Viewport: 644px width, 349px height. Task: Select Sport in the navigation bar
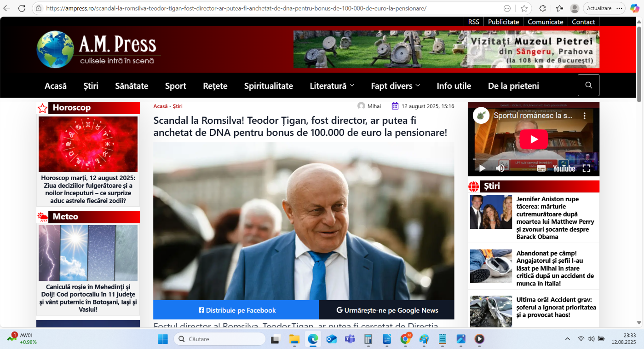[175, 85]
